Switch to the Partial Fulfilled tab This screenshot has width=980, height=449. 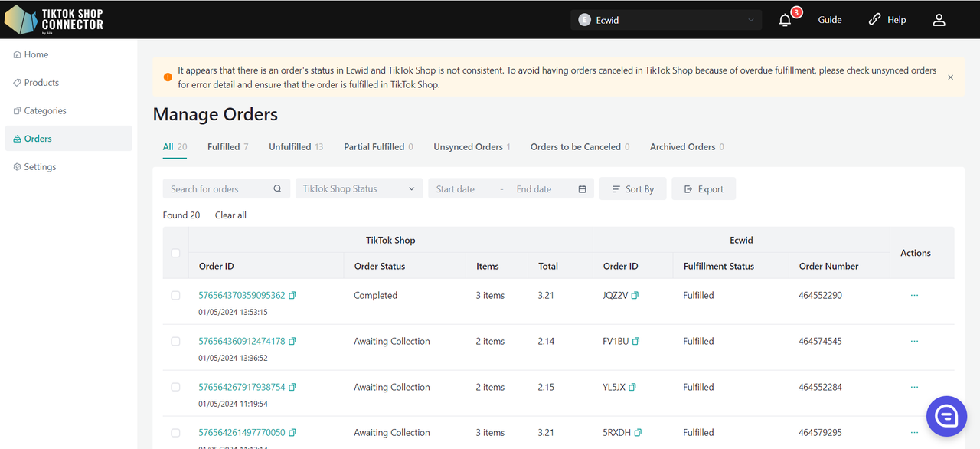(378, 146)
